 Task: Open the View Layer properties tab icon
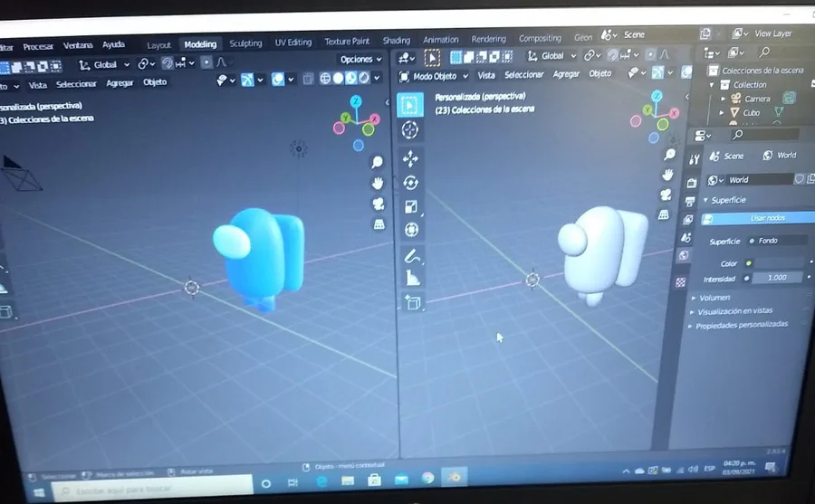(x=687, y=219)
